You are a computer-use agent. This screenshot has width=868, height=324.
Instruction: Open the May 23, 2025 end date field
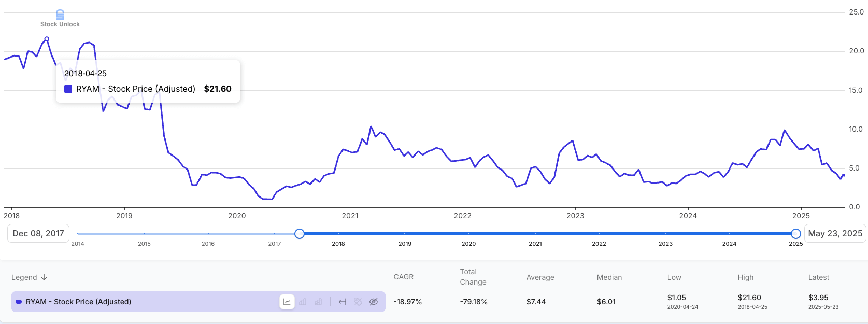click(835, 233)
